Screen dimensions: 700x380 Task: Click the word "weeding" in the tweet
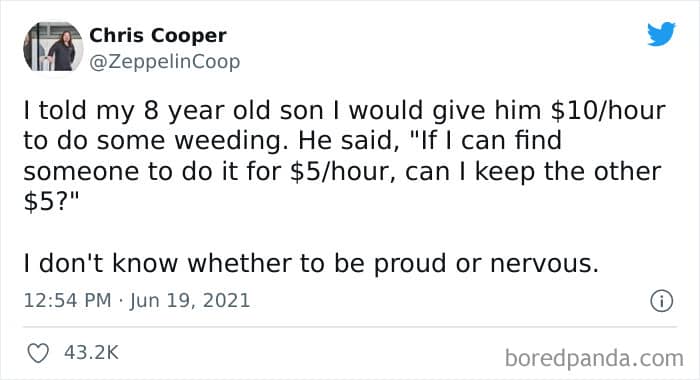231,141
